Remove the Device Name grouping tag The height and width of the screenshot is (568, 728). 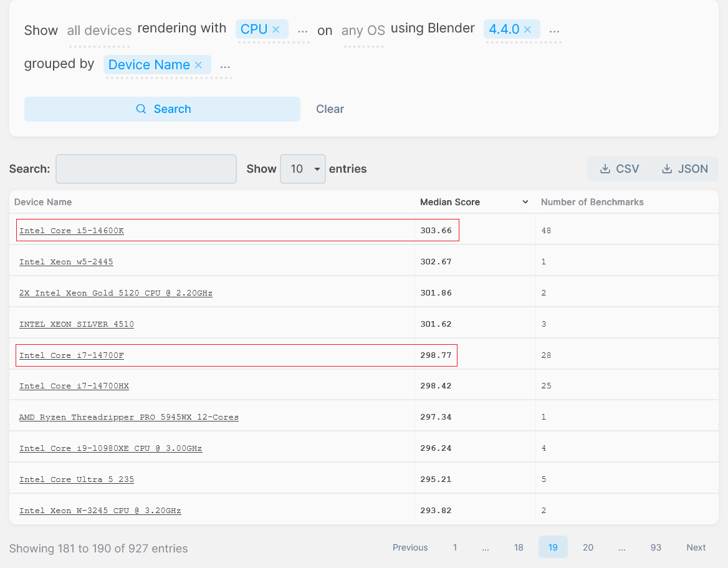[198, 65]
